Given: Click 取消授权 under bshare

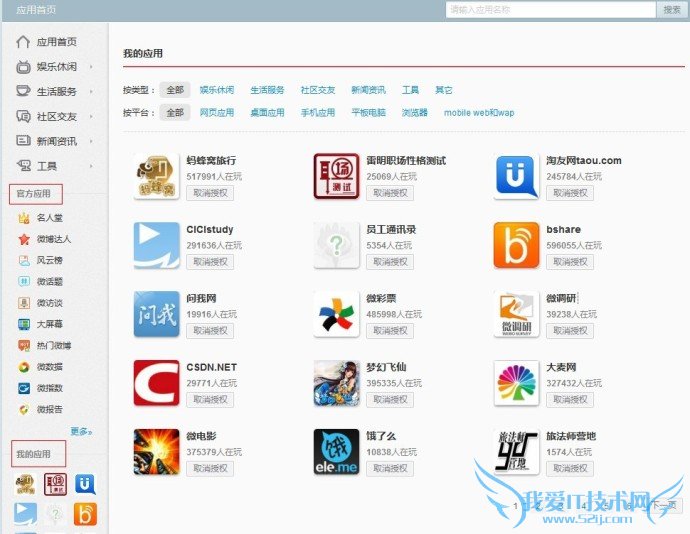Looking at the screenshot, I should coord(570,262).
